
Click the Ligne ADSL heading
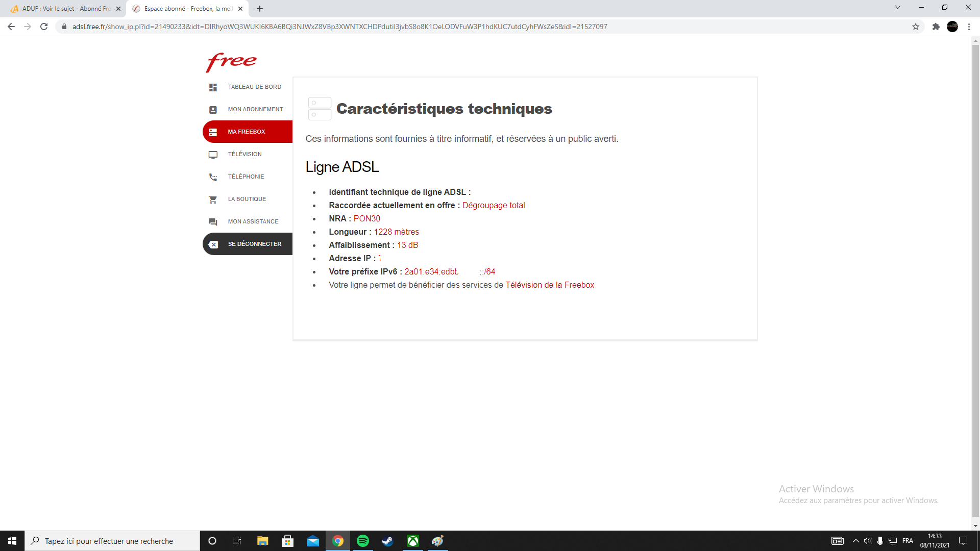pos(342,167)
